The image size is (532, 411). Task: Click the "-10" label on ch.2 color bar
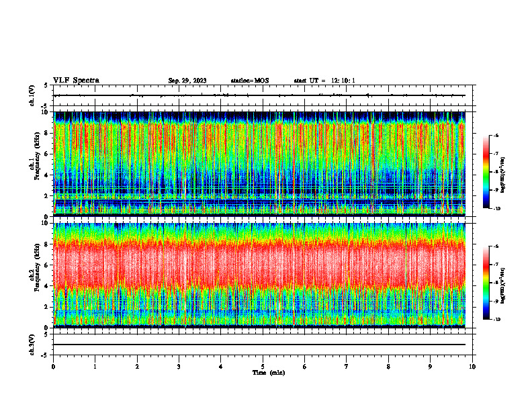[497, 320]
